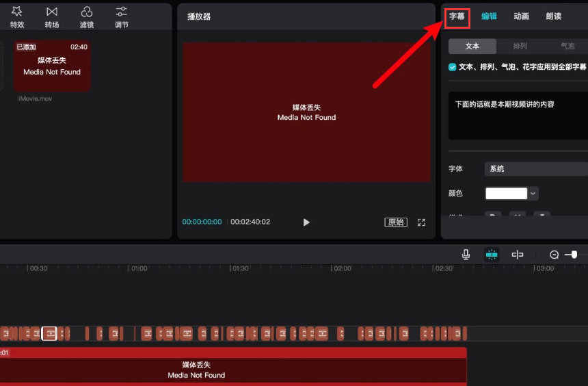This screenshot has height=386, width=588.
Task: Click the 播放器 player panel title
Action: click(199, 16)
